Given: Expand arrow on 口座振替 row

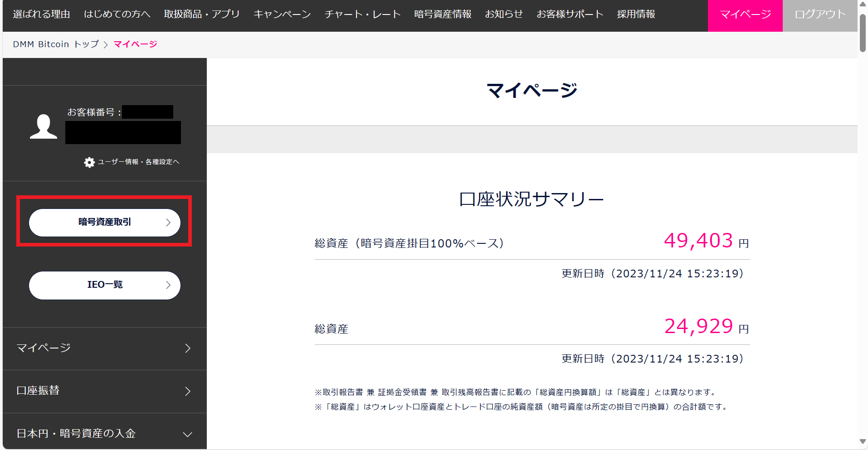Looking at the screenshot, I should (188, 391).
